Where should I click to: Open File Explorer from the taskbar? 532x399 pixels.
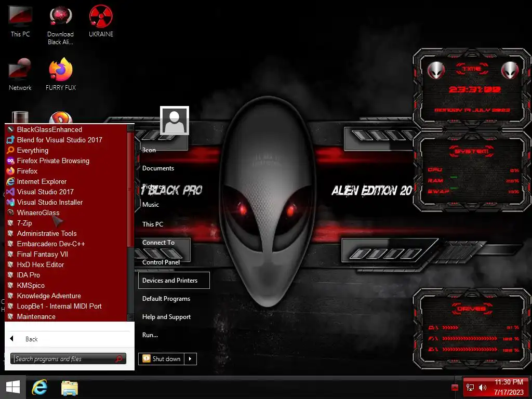70,388
